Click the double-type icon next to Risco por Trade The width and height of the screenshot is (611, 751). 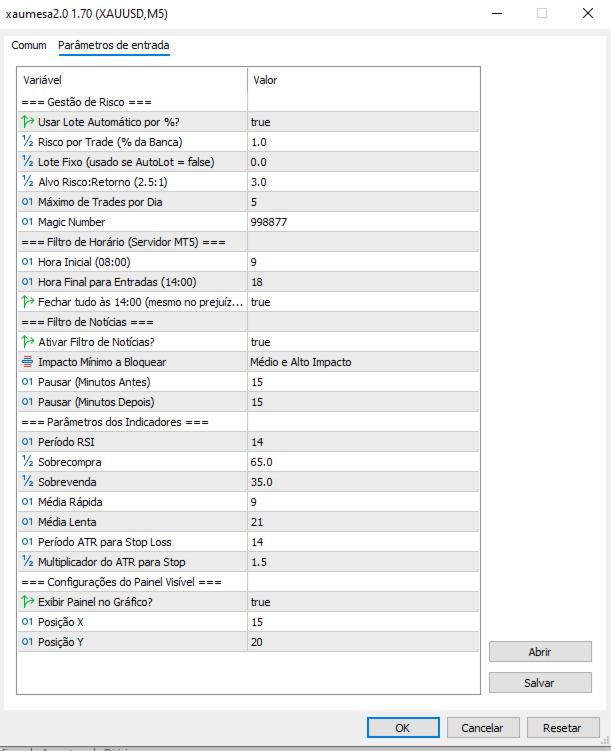coord(28,142)
